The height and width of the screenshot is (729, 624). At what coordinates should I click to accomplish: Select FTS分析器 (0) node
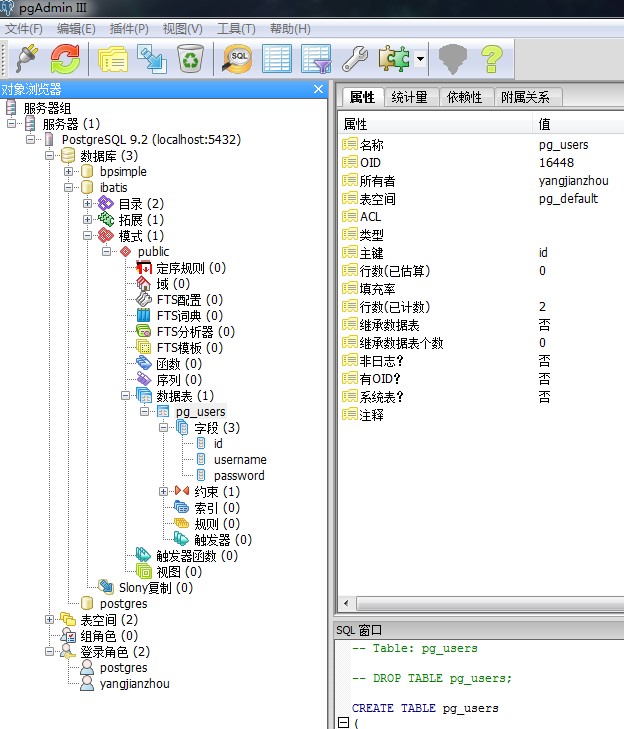tap(196, 331)
